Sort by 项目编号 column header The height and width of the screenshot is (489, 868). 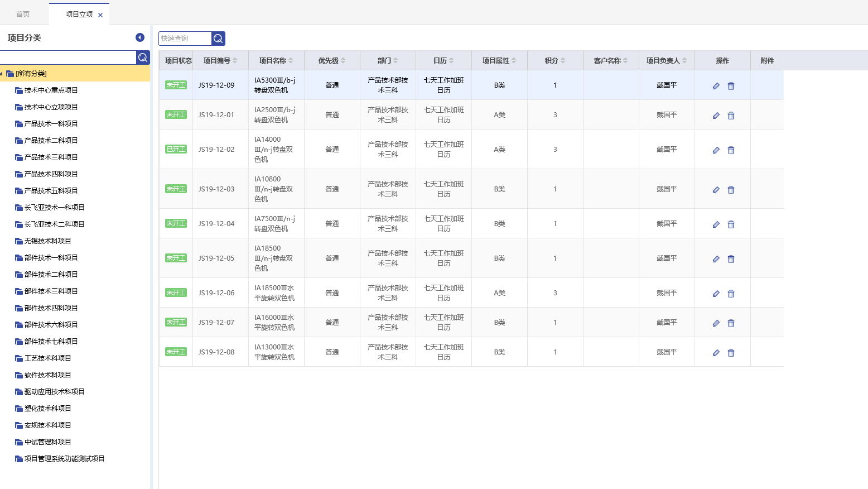click(x=220, y=61)
